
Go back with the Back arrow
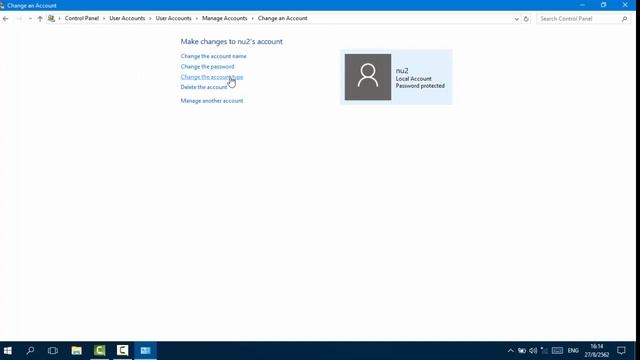(x=5, y=19)
